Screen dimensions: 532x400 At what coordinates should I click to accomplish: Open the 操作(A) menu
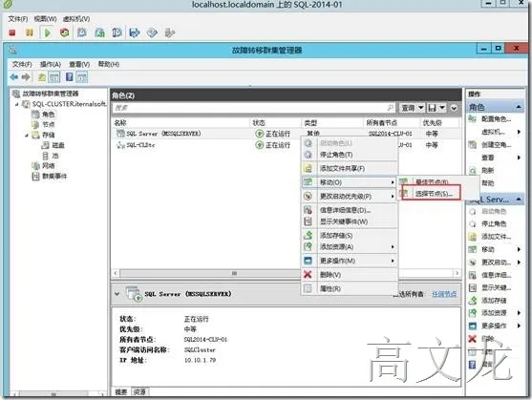[x=51, y=64]
